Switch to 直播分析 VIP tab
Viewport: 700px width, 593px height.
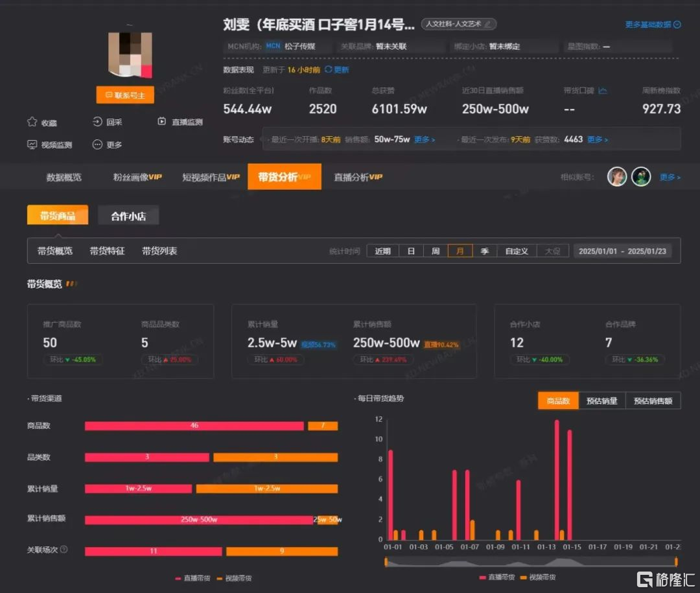[x=358, y=178]
